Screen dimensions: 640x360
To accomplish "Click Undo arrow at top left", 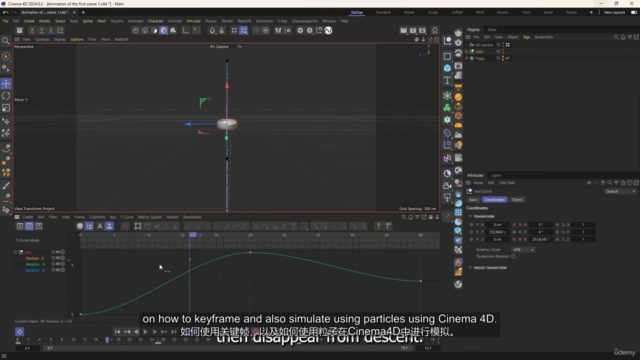I will tap(5, 12).
